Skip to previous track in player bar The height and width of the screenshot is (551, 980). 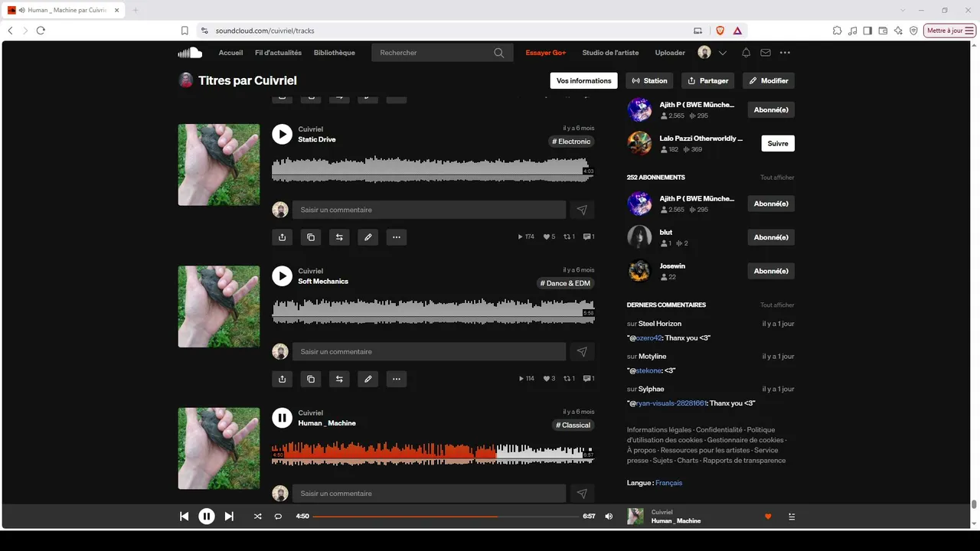(x=184, y=517)
